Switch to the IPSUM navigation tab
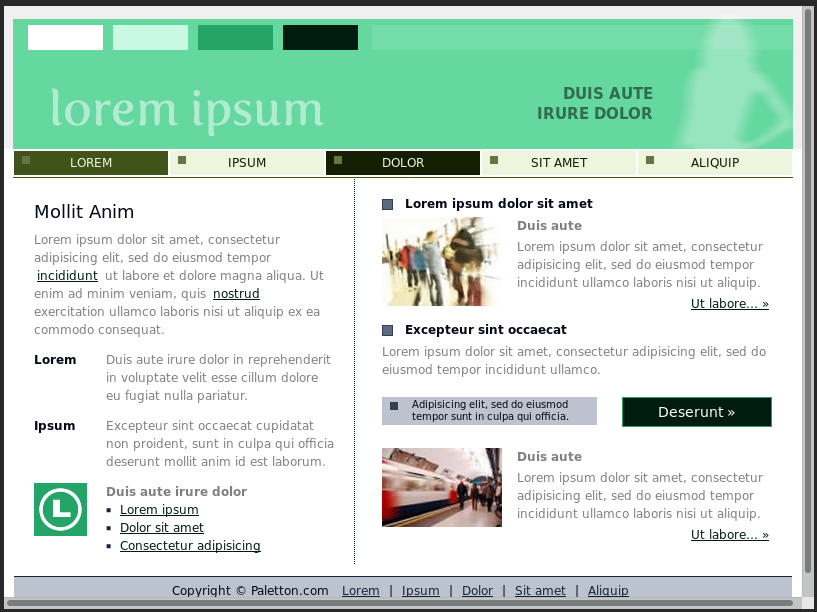This screenshot has height=612, width=817. click(x=247, y=163)
